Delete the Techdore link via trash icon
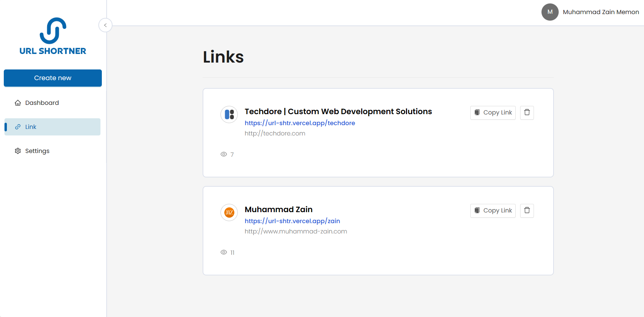Image resolution: width=644 pixels, height=317 pixels. [527, 112]
